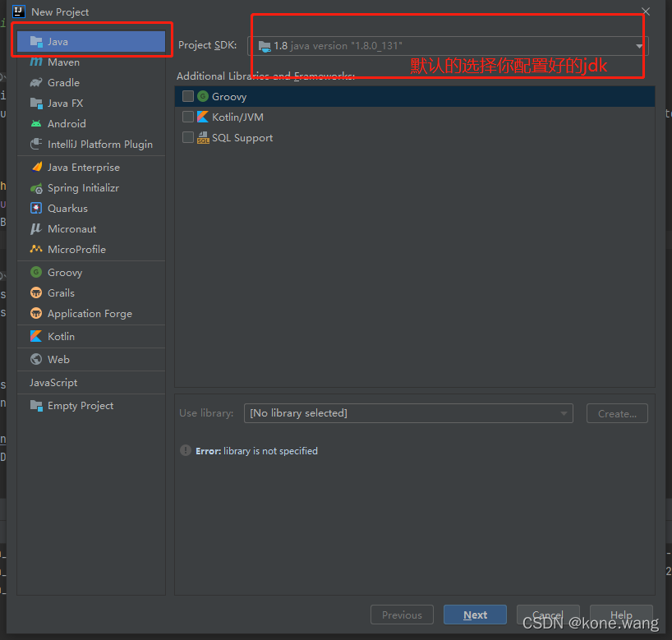The width and height of the screenshot is (672, 640).
Task: Click the 'Use library:' label
Action: click(206, 413)
